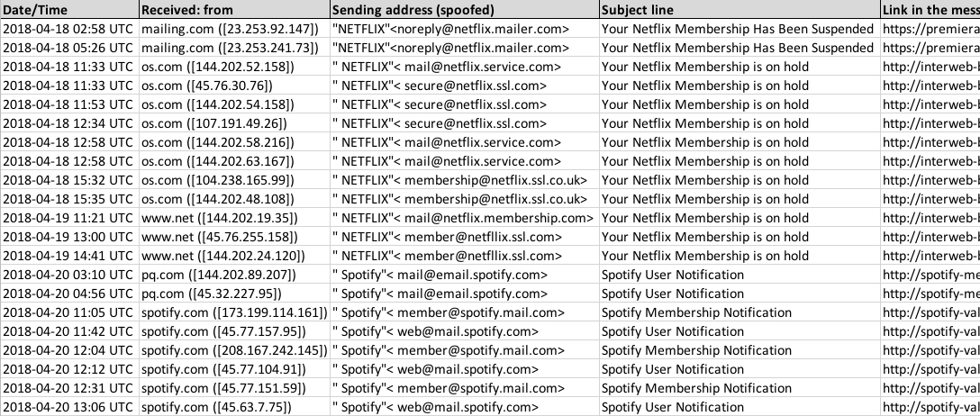Select cell os.com ([107.191.49.26])
Viewport: 980px width, 416px height.
pos(234,123)
